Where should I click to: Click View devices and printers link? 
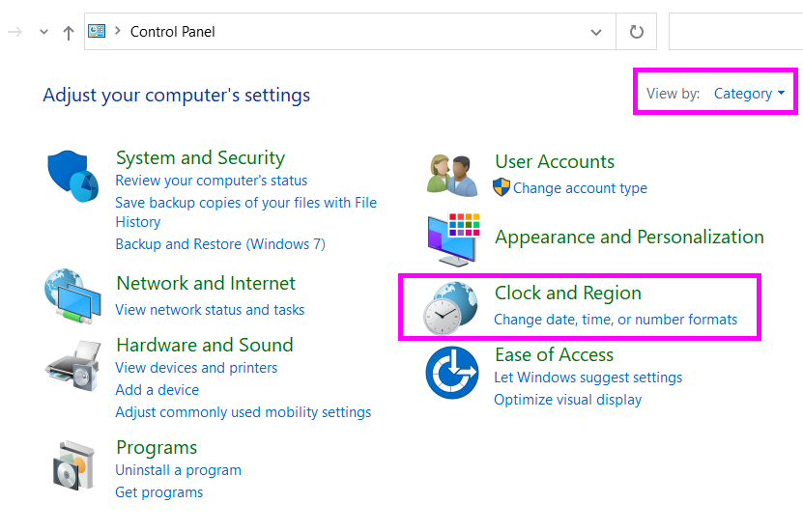coord(196,368)
